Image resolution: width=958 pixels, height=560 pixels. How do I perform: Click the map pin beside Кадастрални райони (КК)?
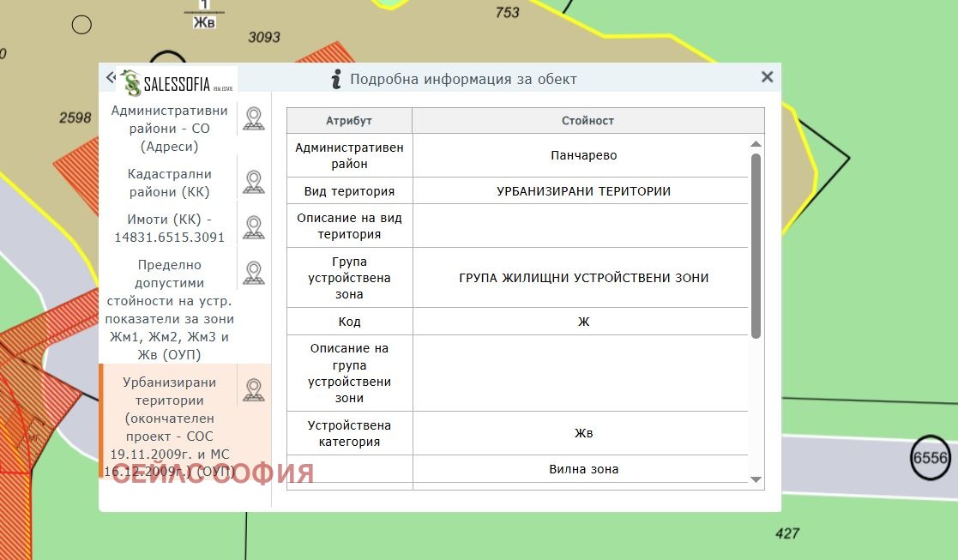pyautogui.click(x=253, y=182)
